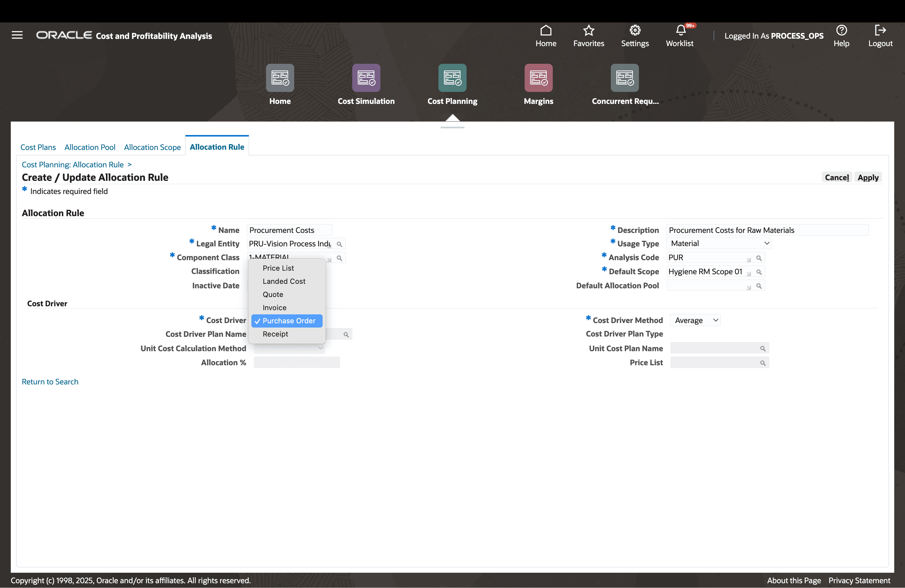Image resolution: width=905 pixels, height=588 pixels.
Task: Switch to the Allocation Pool tab
Action: coord(90,147)
